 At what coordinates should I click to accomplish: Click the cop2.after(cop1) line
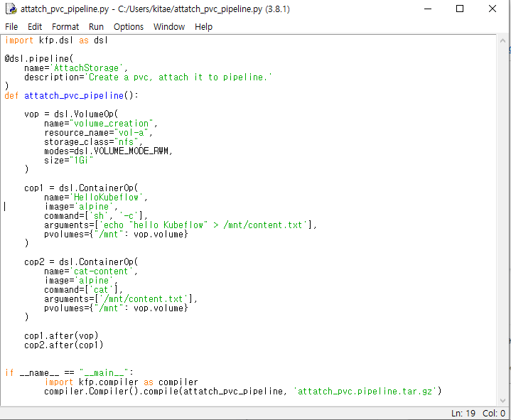63,345
